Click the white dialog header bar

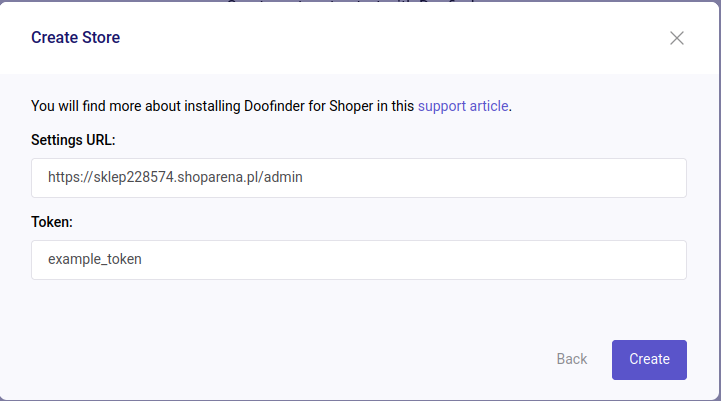pos(400,38)
